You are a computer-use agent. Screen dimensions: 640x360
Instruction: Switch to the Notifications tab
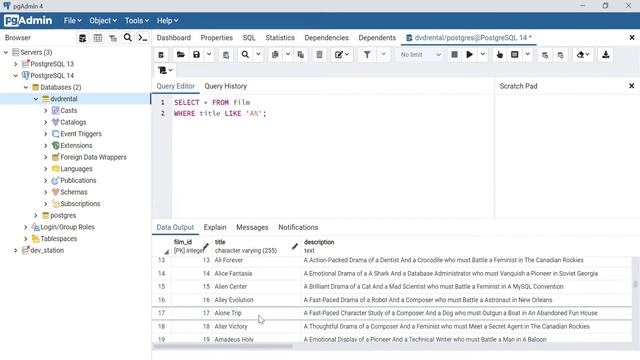298,227
